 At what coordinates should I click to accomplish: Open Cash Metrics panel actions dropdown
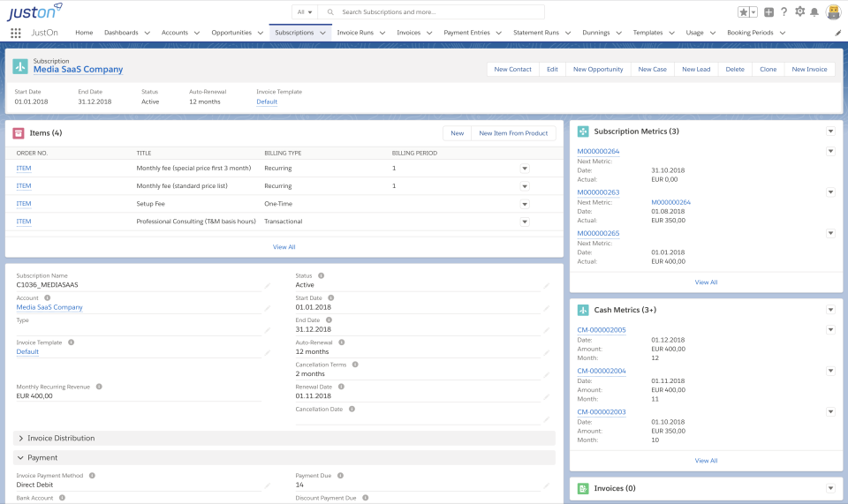pos(830,310)
